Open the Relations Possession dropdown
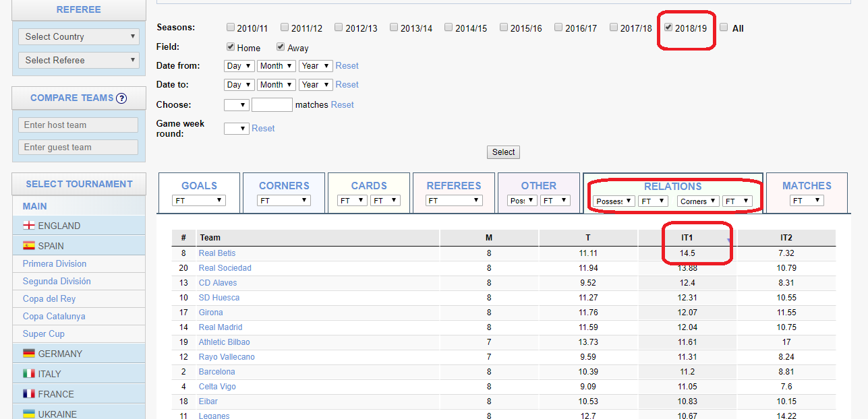The image size is (868, 419). point(614,201)
